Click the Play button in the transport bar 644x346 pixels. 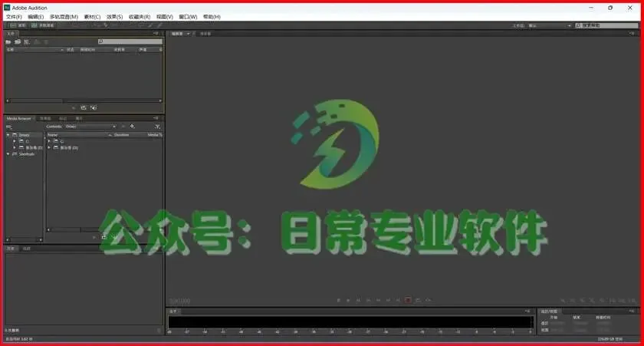coord(348,301)
